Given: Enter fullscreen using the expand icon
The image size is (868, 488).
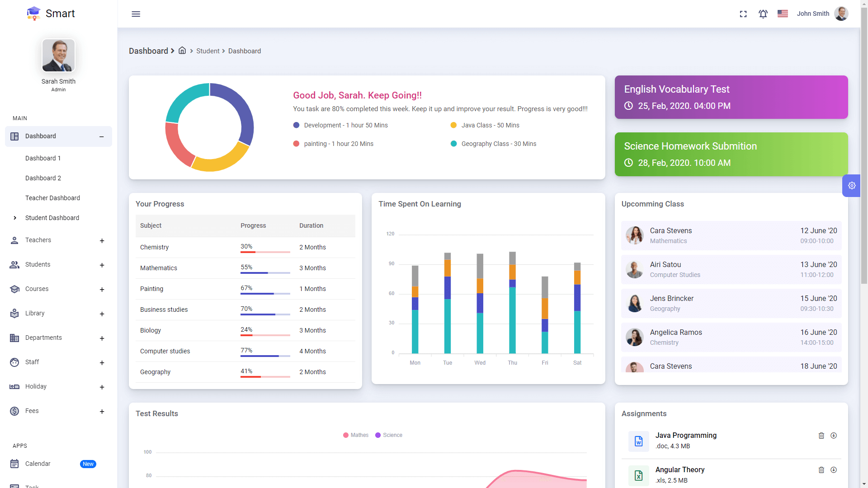Looking at the screenshot, I should point(743,14).
